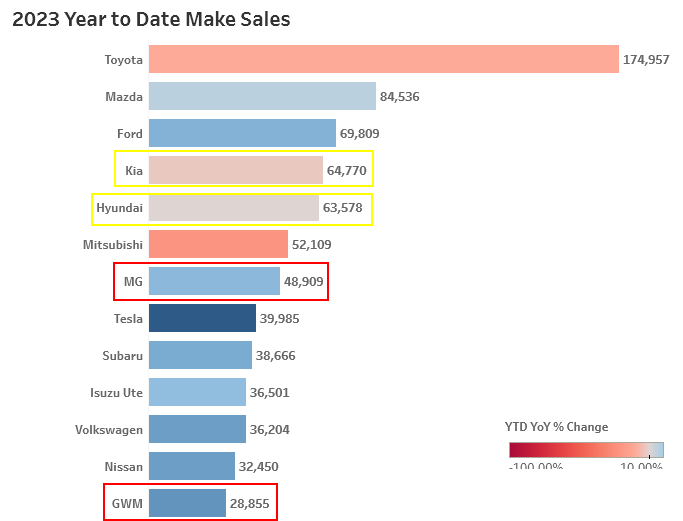This screenshot has height=521, width=683.
Task: Click the 2023 Year to Date Make Sales title
Action: [151, 19]
